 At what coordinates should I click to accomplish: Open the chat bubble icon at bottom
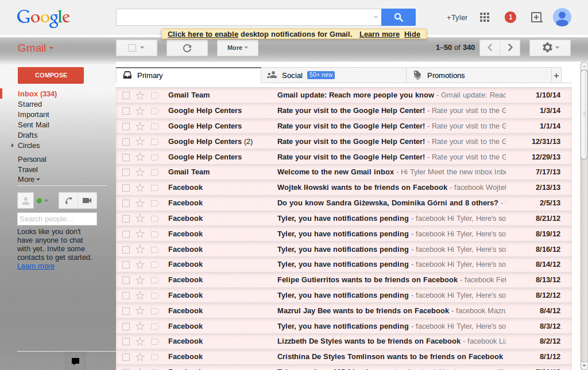(75, 361)
